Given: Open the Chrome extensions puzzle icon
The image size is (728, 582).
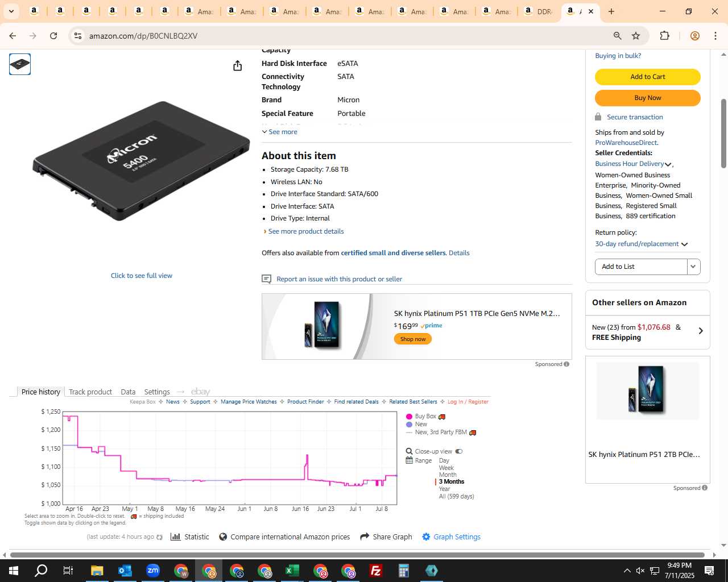Looking at the screenshot, I should tap(664, 36).
